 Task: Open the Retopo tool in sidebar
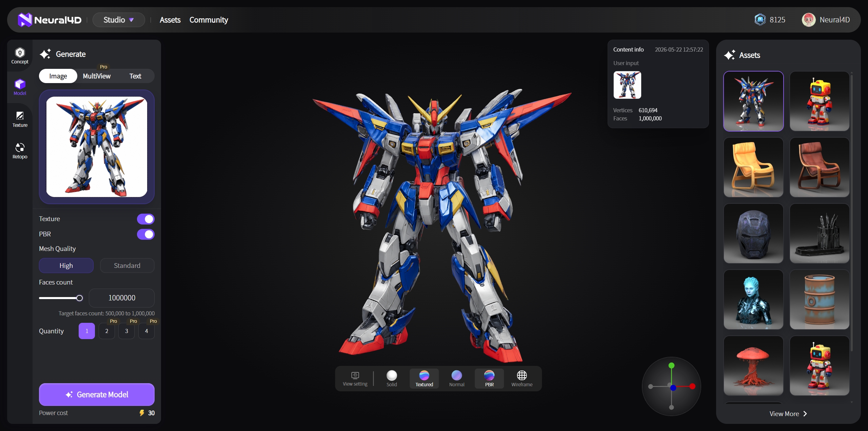[20, 151]
